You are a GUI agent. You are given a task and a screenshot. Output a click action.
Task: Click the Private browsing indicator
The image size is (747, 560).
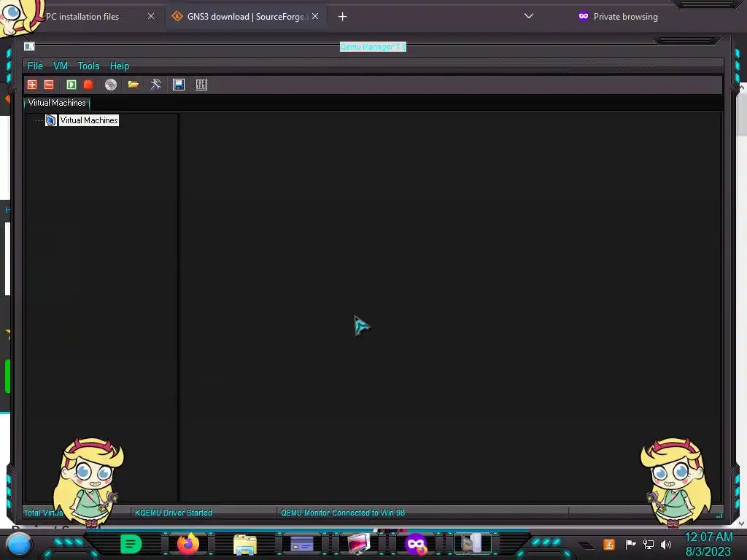[618, 17]
